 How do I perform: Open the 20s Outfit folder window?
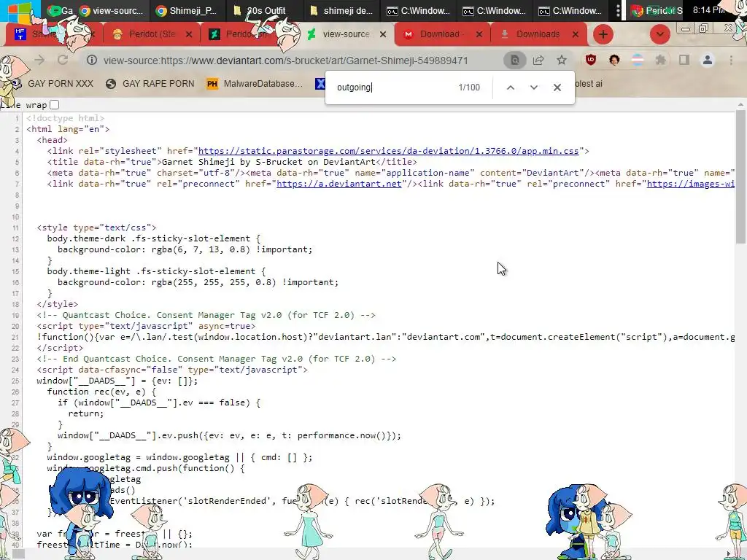[x=261, y=10]
